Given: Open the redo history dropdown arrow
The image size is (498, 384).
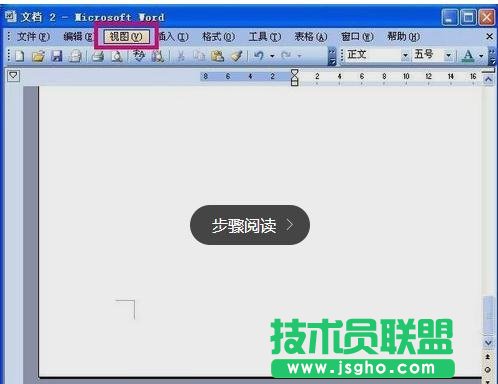Looking at the screenshot, I should pos(299,56).
